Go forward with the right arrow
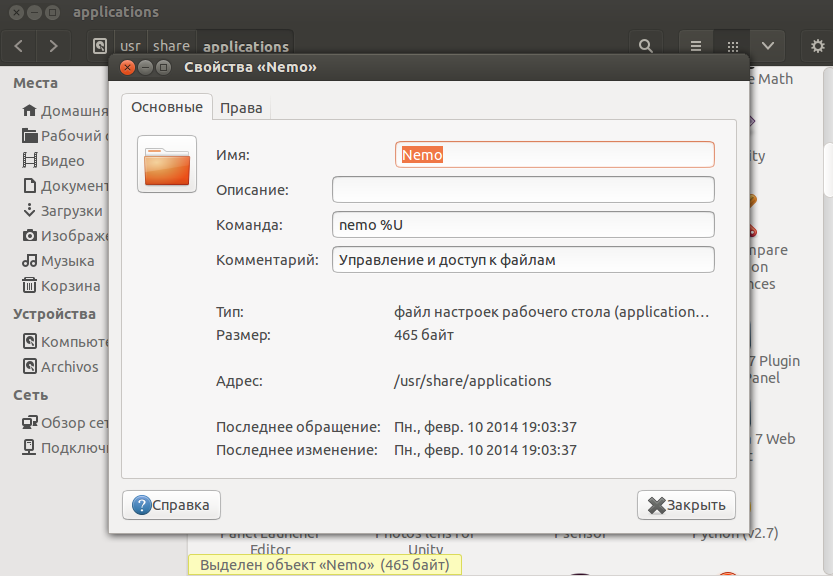 point(53,46)
